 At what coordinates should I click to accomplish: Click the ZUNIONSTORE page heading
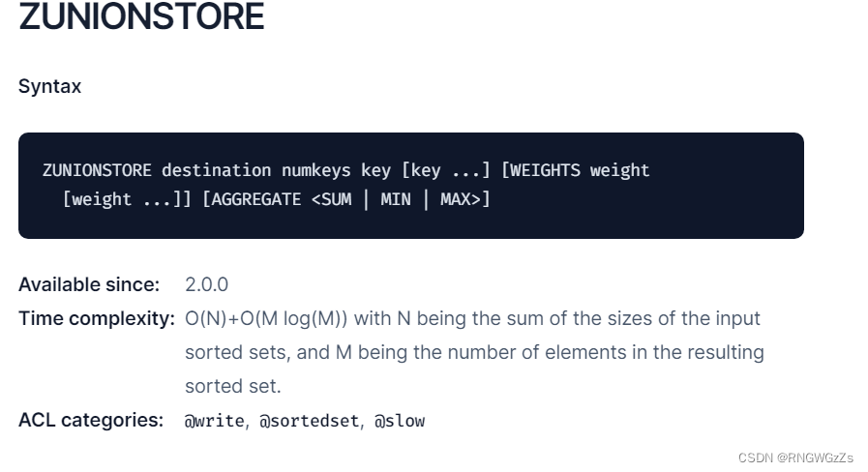[141, 16]
